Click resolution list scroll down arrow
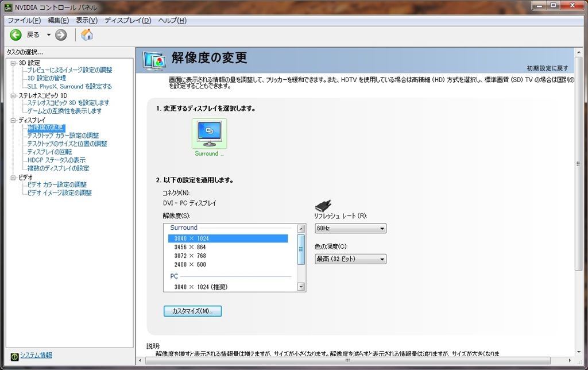Screen dimensions: 588x370 click(x=301, y=287)
